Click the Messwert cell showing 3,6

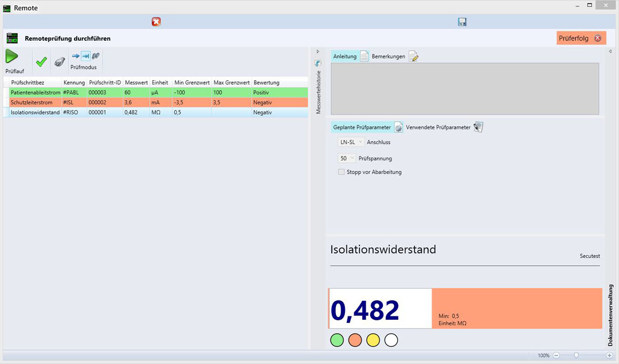pos(136,102)
